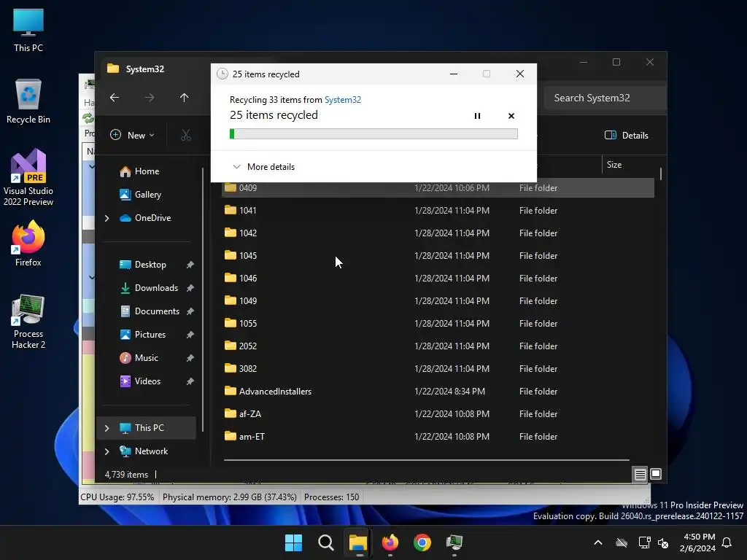Pause the recycling operation

coord(477,116)
